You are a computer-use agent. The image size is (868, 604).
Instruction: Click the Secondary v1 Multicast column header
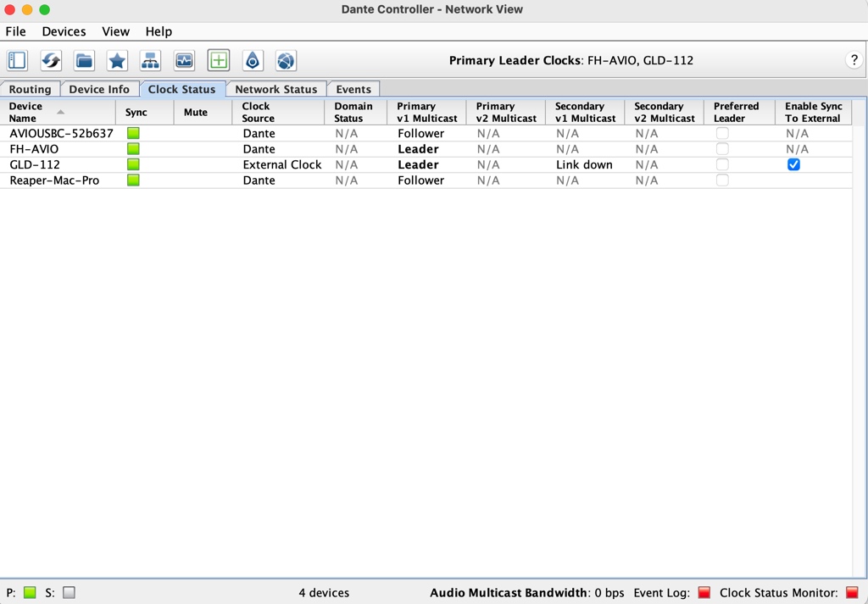click(585, 113)
